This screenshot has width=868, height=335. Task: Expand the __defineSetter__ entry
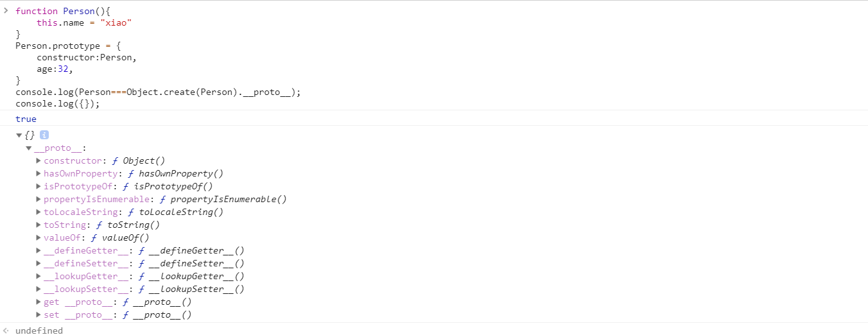39,264
